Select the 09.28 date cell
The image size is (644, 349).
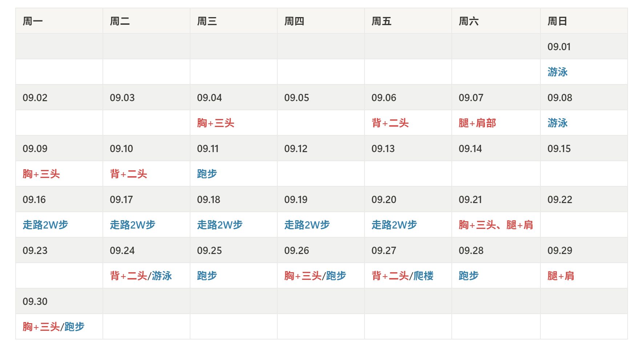coord(496,250)
